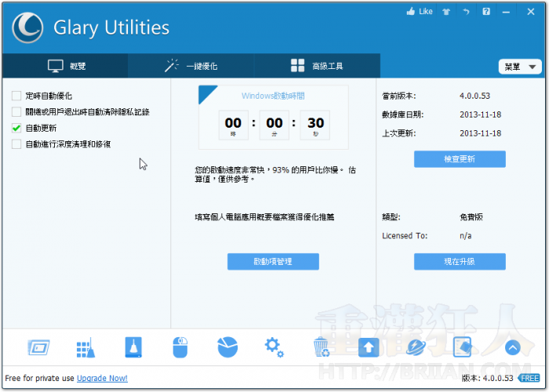
Task: Enable 關機或用戶退出時自動清除隱私記錄 checkbox
Action: coord(16,111)
